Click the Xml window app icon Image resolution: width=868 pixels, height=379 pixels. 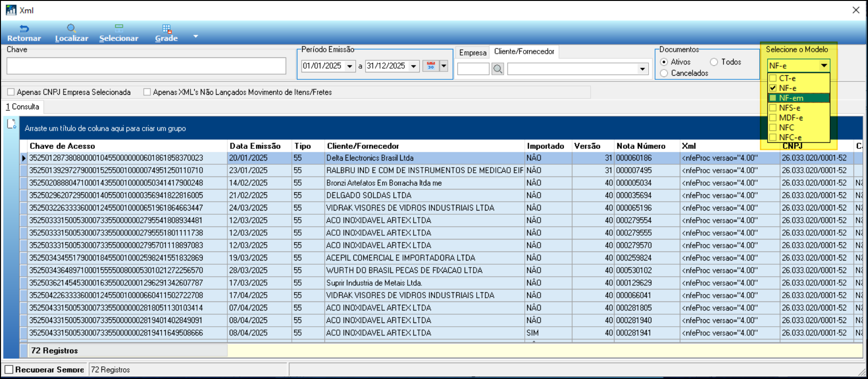tap(11, 10)
